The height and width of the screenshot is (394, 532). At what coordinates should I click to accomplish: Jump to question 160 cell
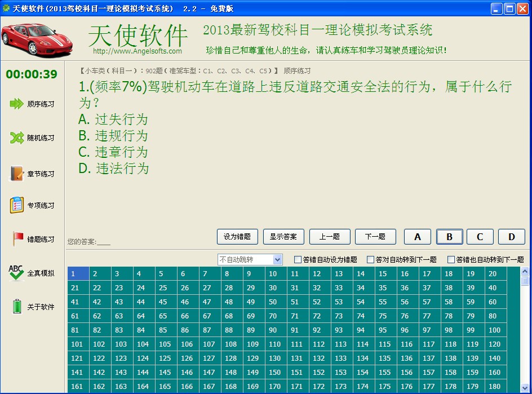click(x=496, y=372)
